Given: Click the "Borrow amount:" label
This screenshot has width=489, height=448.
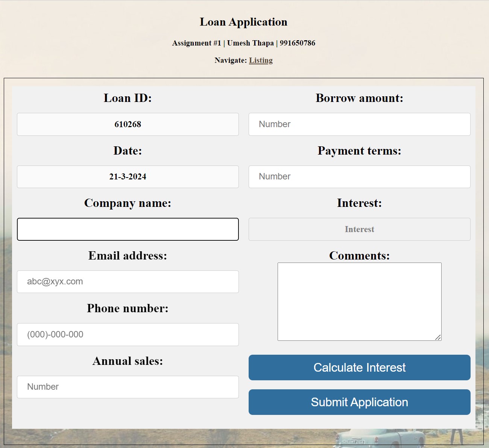Looking at the screenshot, I should (x=359, y=98).
